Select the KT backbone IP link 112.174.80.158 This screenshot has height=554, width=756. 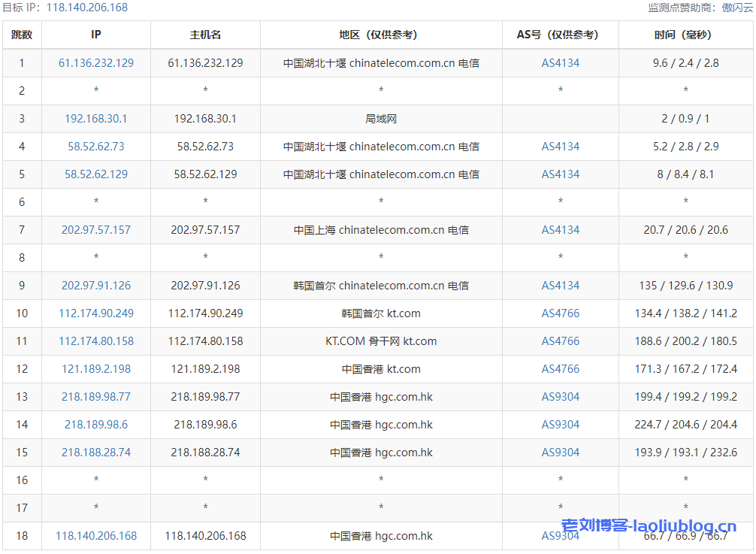(x=95, y=341)
